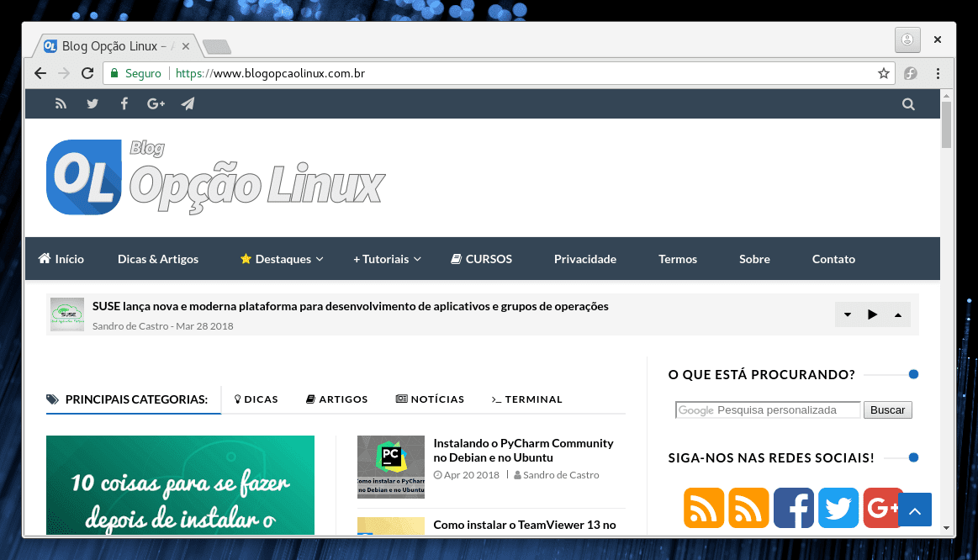Bookmark page with the star icon
Viewport: 978px width, 560px height.
[883, 74]
